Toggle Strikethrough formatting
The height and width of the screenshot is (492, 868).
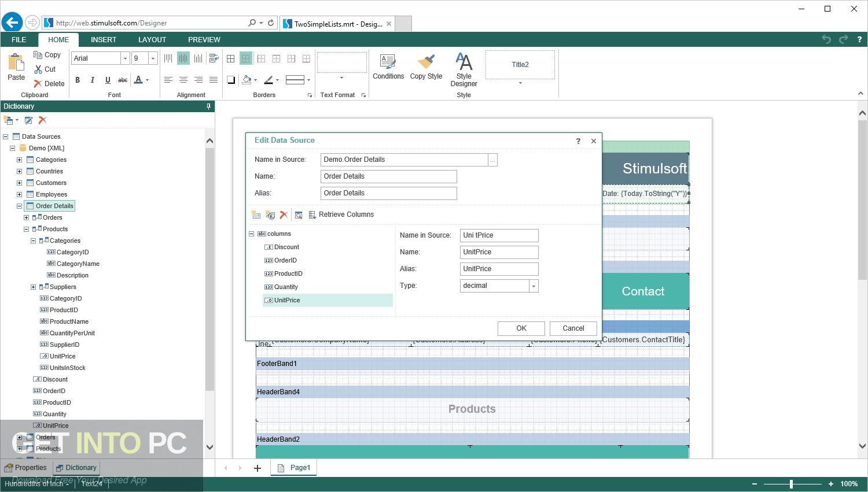pos(123,80)
